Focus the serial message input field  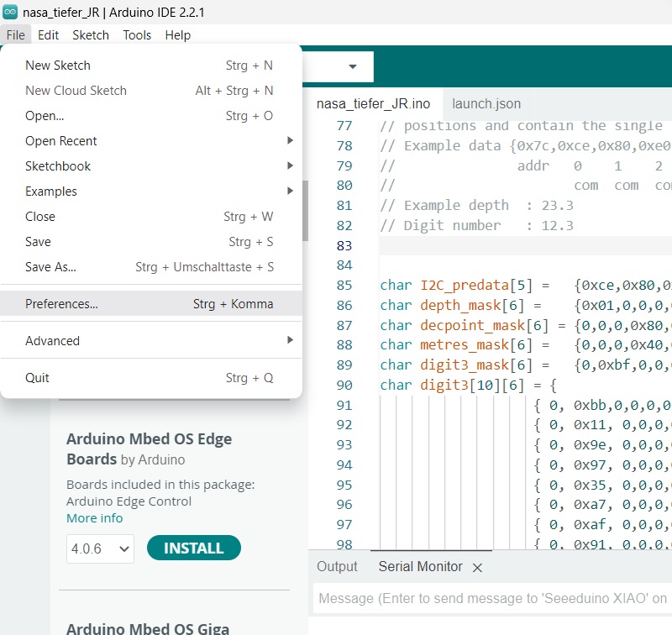click(493, 598)
